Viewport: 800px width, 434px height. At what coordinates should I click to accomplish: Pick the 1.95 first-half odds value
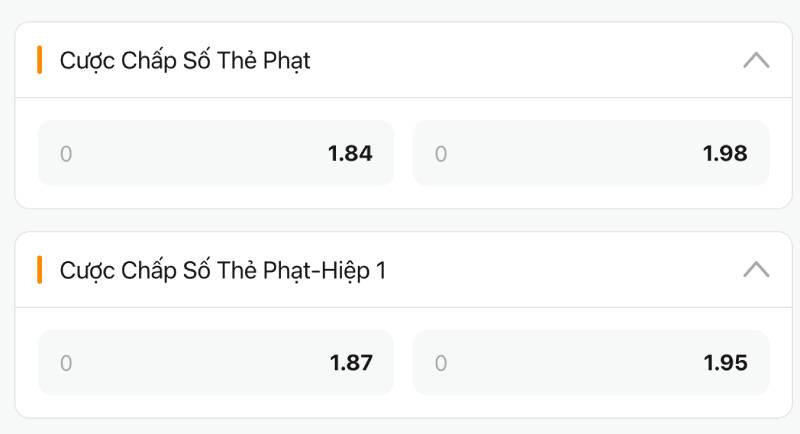[x=725, y=363]
